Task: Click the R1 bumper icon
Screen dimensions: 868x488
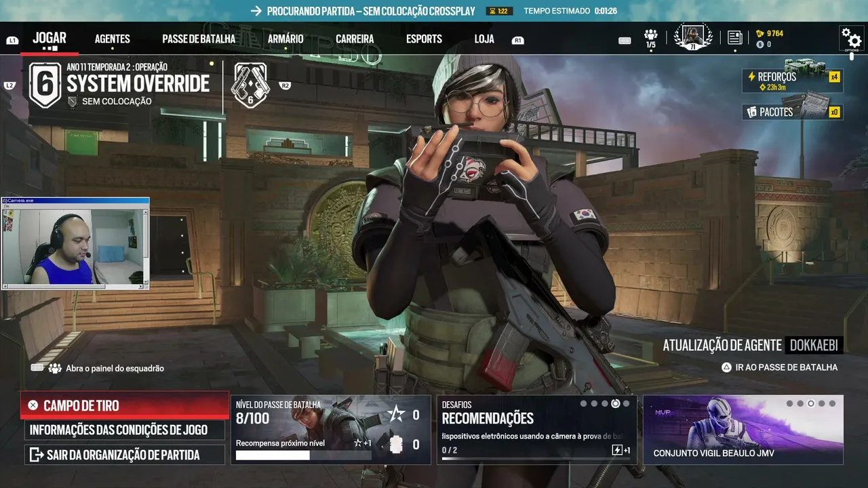Action: [x=518, y=41]
